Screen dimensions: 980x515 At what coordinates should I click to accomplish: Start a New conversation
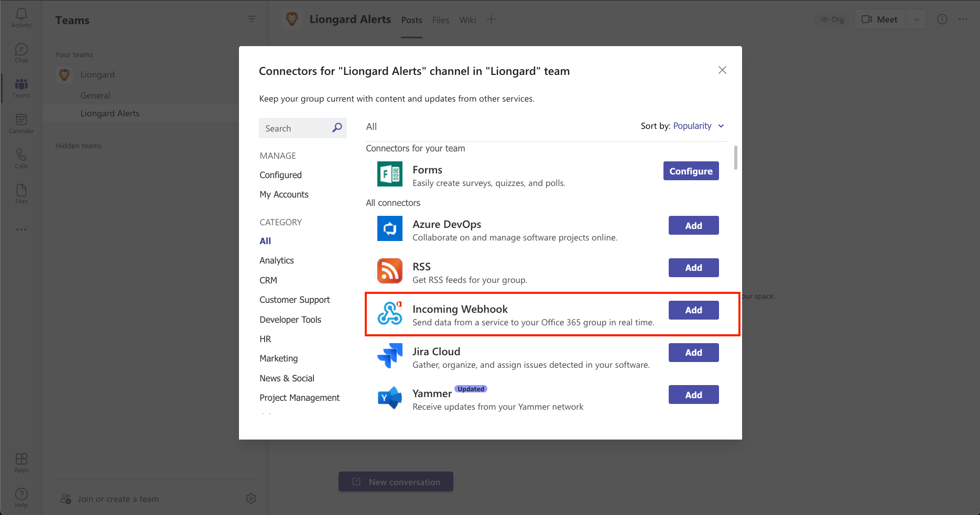[x=396, y=481]
